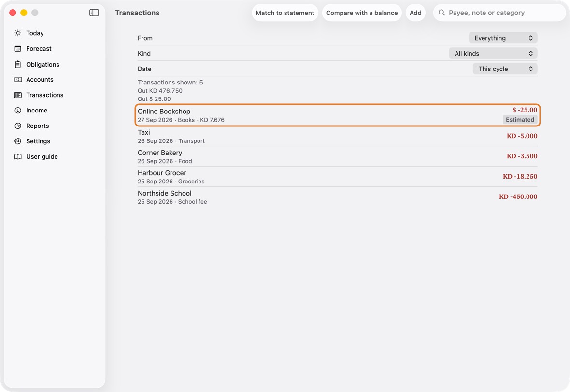570x392 pixels.
Task: Change the Date 'This cycle' dropdown
Action: 505,69
